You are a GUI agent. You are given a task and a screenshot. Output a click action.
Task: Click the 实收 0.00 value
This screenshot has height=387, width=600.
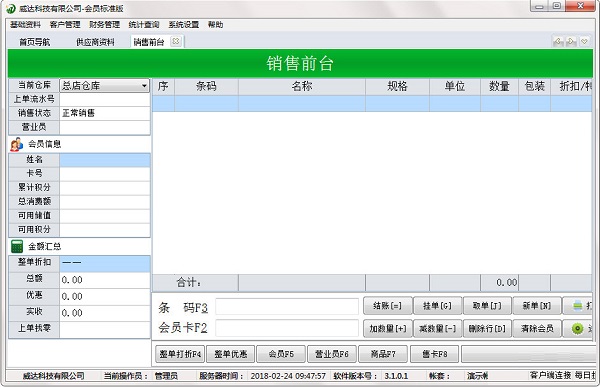pyautogui.click(x=72, y=313)
